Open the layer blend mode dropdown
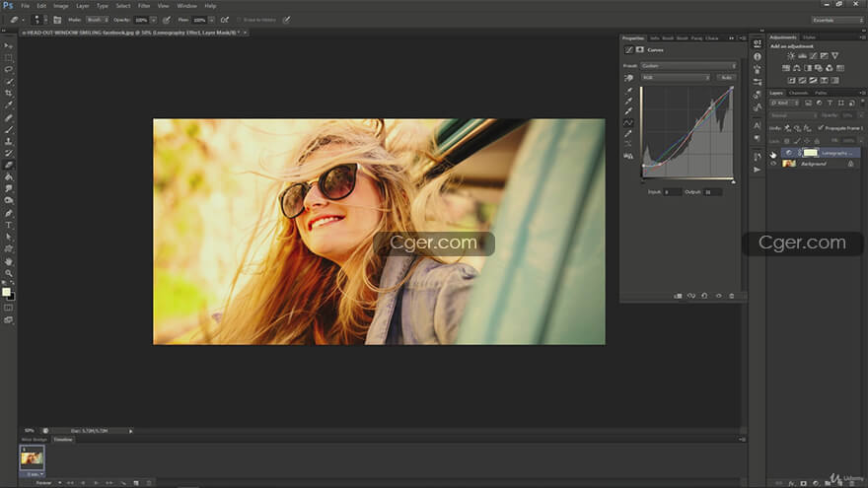This screenshot has width=868, height=488. click(x=793, y=115)
